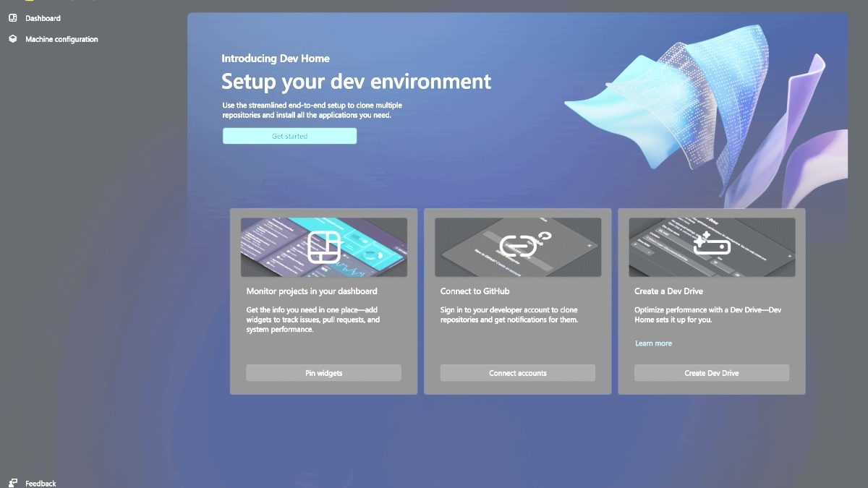The width and height of the screenshot is (868, 488).
Task: Click the Feedback icon in sidebar
Action: [x=12, y=483]
